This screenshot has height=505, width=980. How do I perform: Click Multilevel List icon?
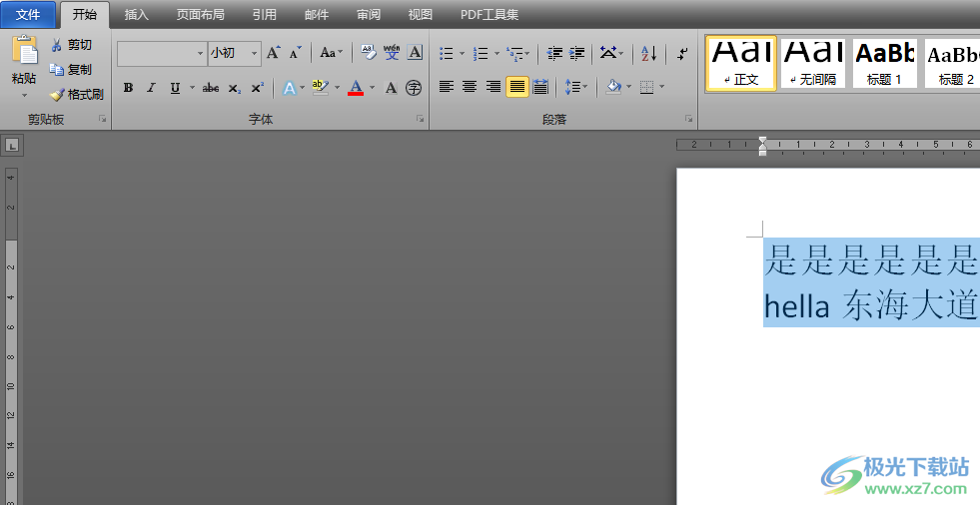515,54
